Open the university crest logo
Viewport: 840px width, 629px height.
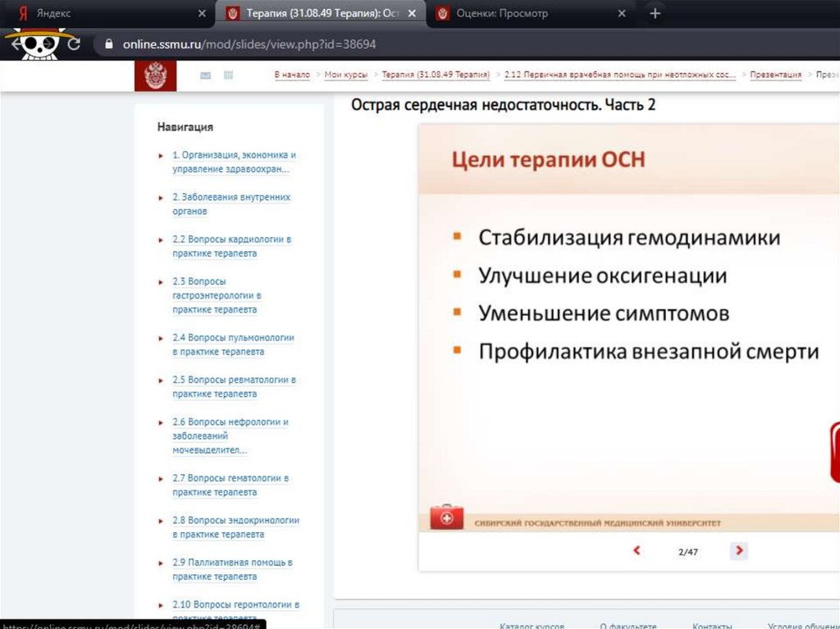[x=155, y=75]
